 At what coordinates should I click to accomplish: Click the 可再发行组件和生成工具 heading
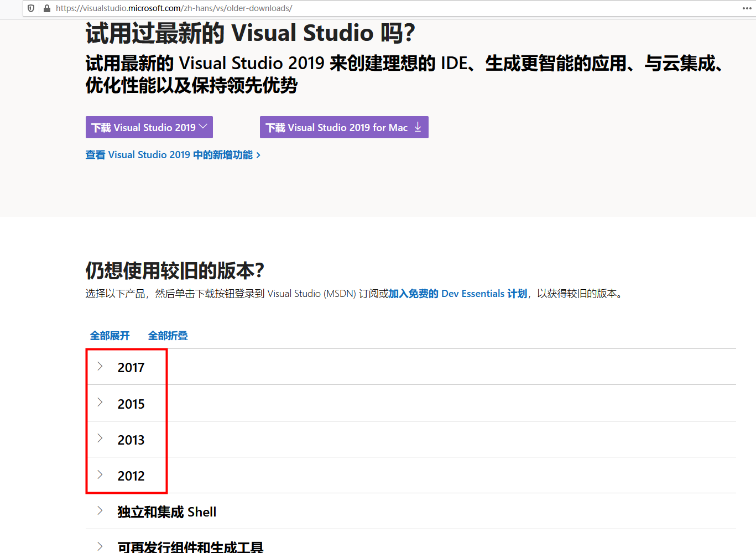pyautogui.click(x=191, y=547)
